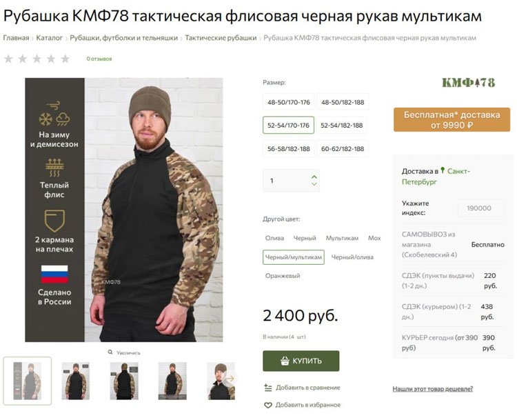Advance thumbnails with the orange arrow
This screenshot has width=517, height=420.
point(230,379)
